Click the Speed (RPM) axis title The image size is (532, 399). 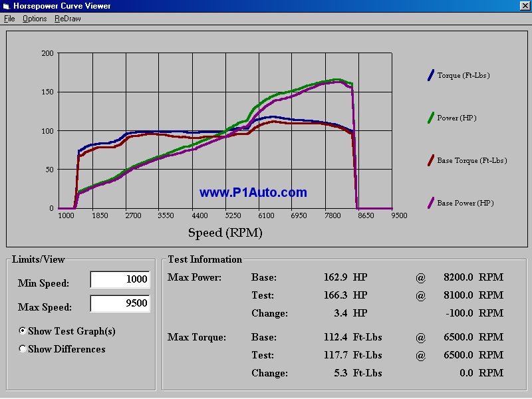point(225,233)
